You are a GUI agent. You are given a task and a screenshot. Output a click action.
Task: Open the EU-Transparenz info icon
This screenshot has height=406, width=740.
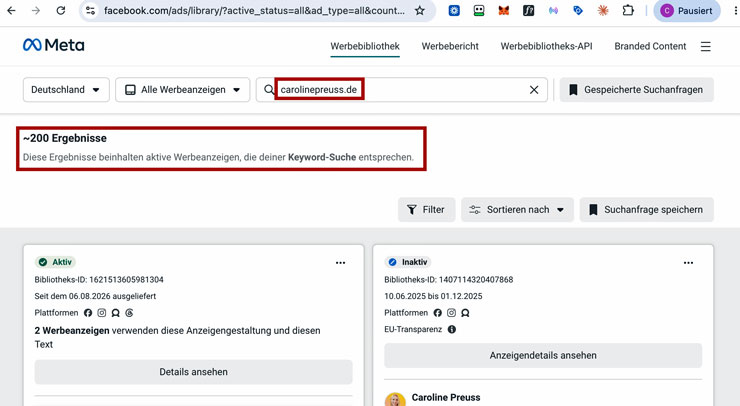click(x=452, y=329)
